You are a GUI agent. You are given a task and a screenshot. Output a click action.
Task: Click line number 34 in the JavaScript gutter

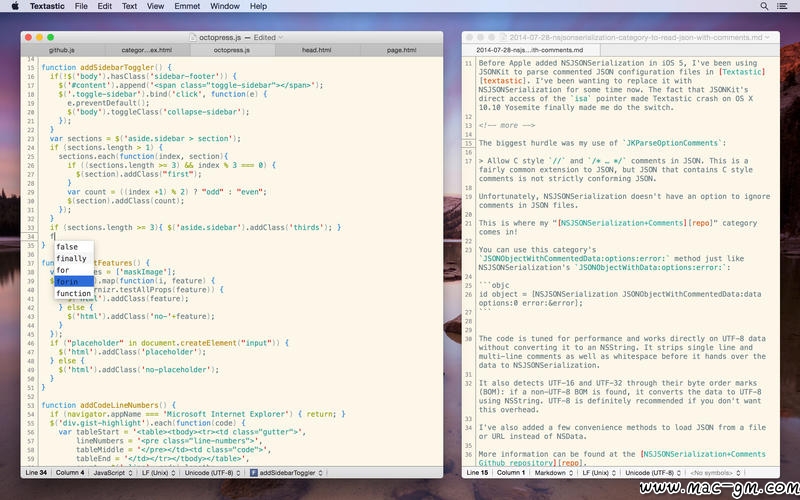[x=31, y=237]
